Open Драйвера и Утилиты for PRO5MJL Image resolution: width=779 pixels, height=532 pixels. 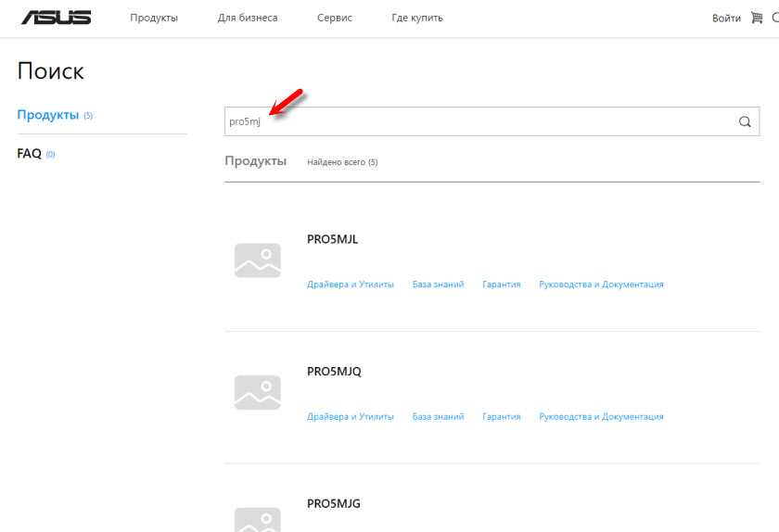pos(351,285)
